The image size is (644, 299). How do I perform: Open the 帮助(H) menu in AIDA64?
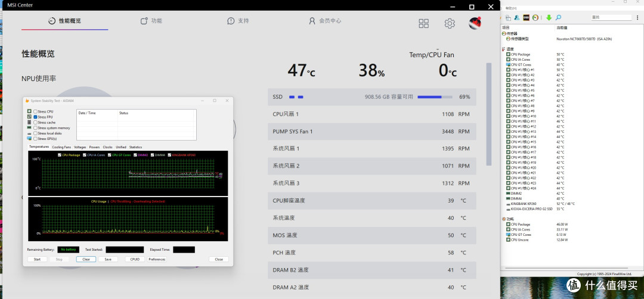pos(512,8)
